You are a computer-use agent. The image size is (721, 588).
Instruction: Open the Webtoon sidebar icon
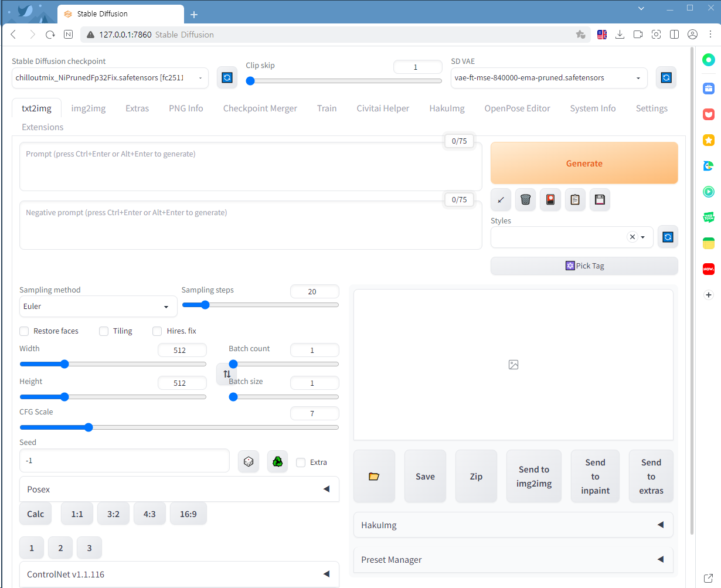(709, 217)
